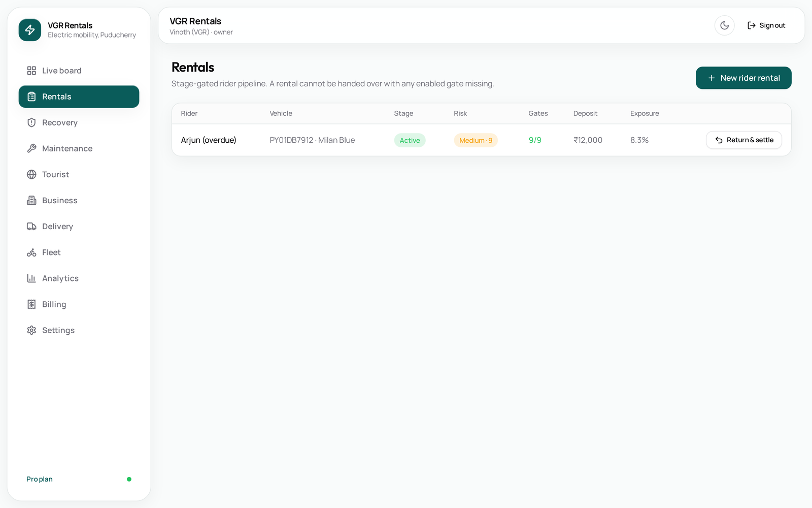Open the Billing menu item
The height and width of the screenshot is (508, 812).
(x=79, y=304)
